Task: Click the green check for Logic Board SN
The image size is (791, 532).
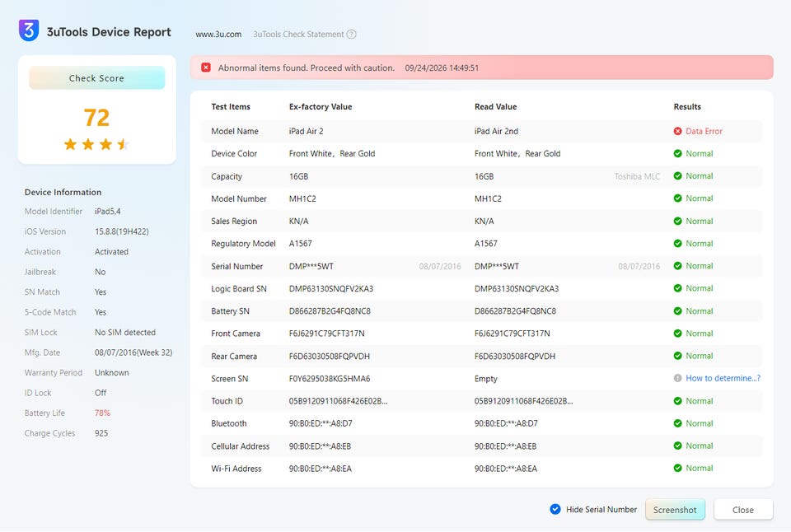Action: click(677, 288)
